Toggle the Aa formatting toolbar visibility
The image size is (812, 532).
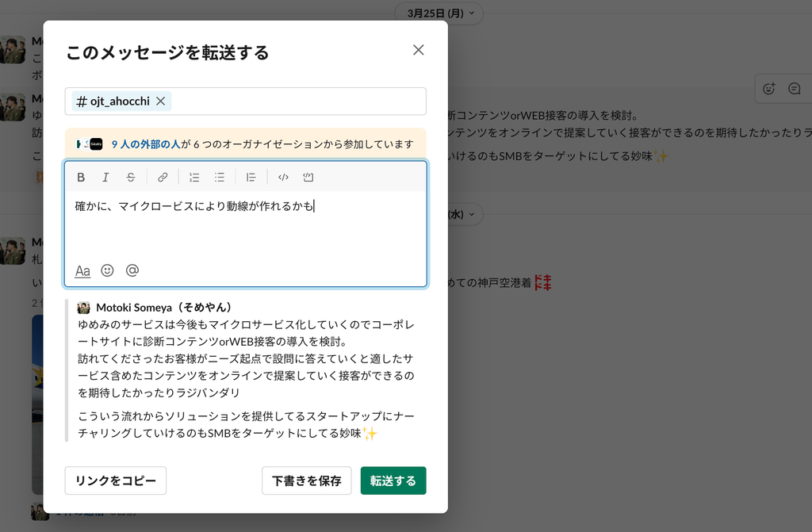82,270
